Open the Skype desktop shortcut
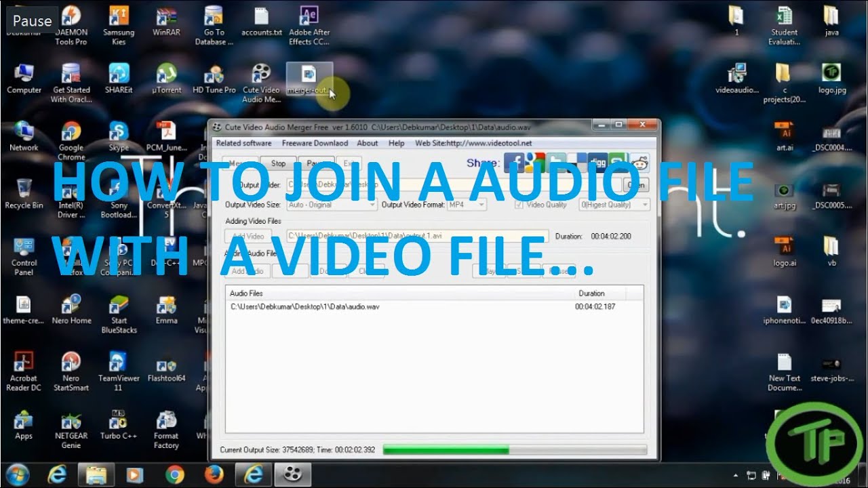Viewport: 868px width, 488px height. (x=119, y=137)
